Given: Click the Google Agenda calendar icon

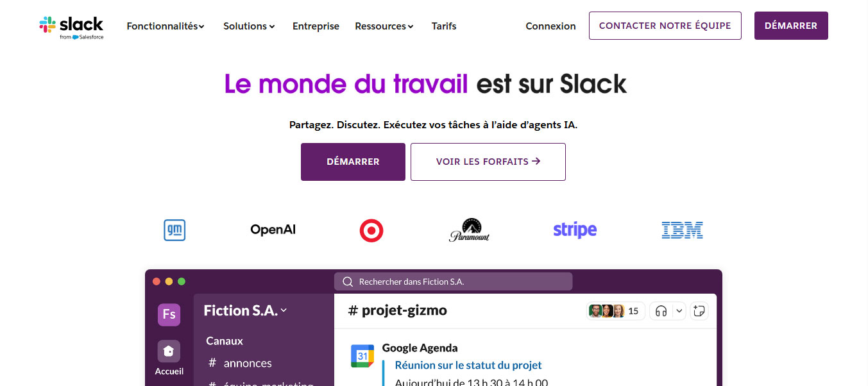Looking at the screenshot, I should [362, 356].
